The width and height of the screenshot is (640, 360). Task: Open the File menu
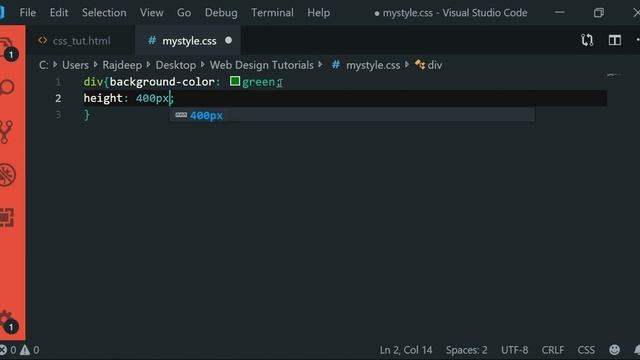coord(28,13)
